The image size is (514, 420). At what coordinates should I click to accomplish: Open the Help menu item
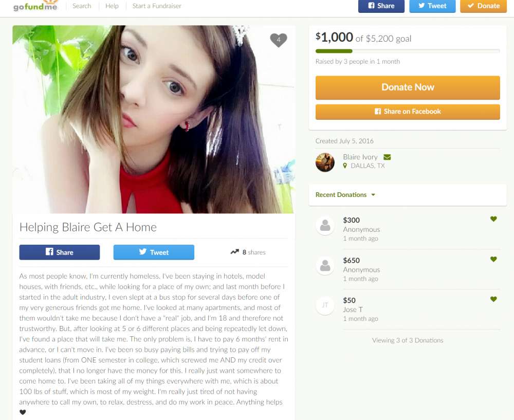click(x=112, y=6)
